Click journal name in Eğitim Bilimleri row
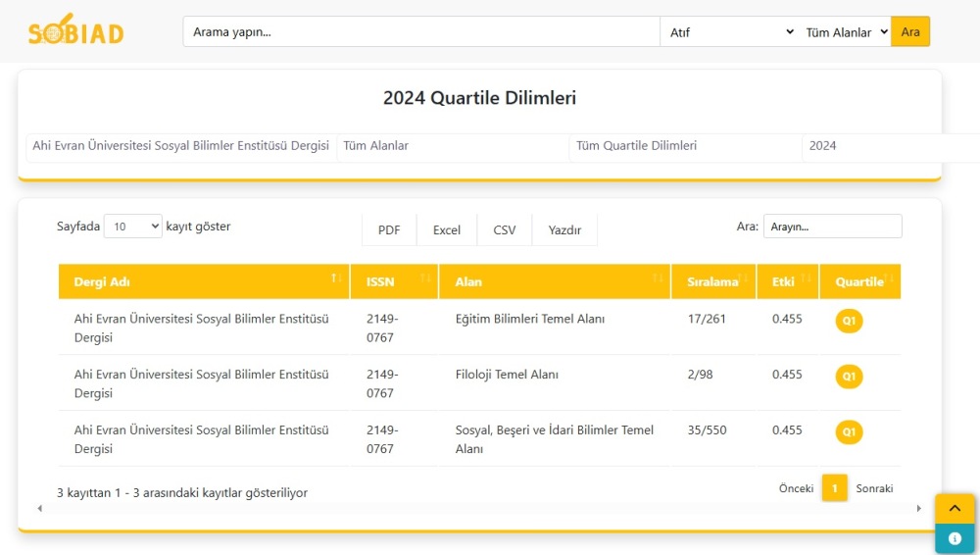Screen dimensions: 980x555 (201, 328)
